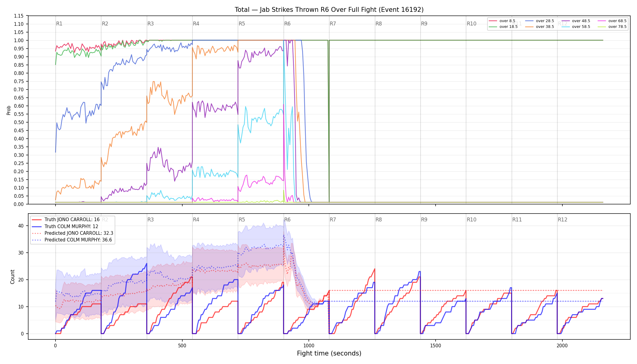Viewport: 637px width, 364px height.
Task: Click the 'Count' y-axis label
Action: point(12,277)
